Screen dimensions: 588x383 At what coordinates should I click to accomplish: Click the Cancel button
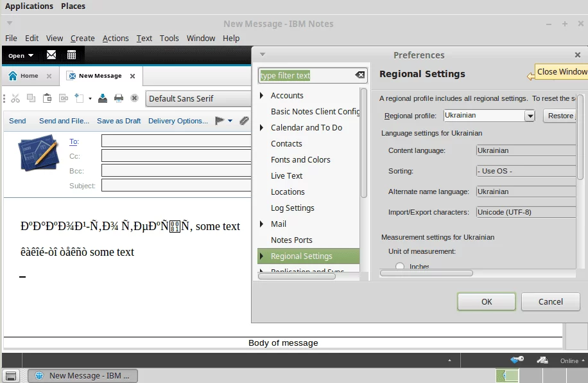click(550, 301)
